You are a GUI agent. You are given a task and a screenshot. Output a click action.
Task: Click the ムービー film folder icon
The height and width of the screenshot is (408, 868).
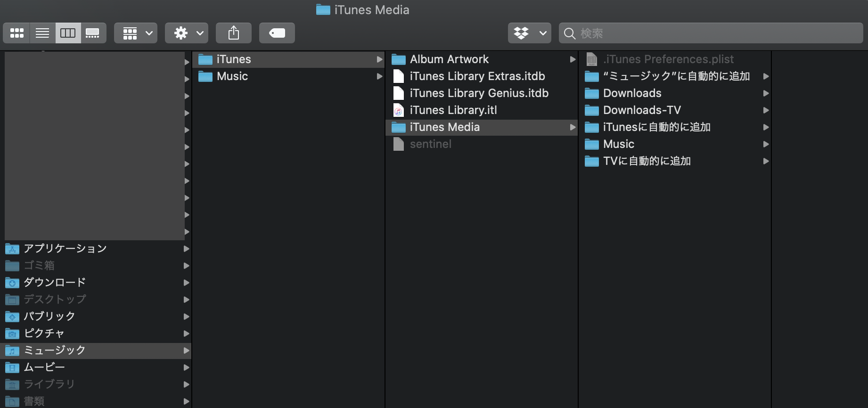[12, 367]
